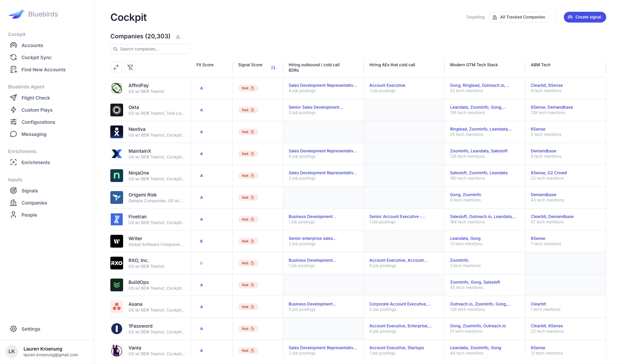Open AffiniPay's Sales Development Representative job posting
The image size is (623, 364).
pos(322,85)
